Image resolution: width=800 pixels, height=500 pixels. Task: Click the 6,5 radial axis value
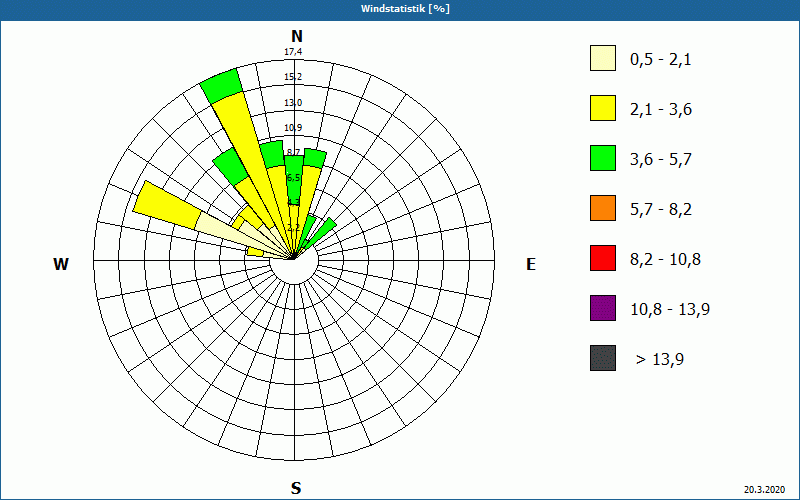click(x=293, y=178)
